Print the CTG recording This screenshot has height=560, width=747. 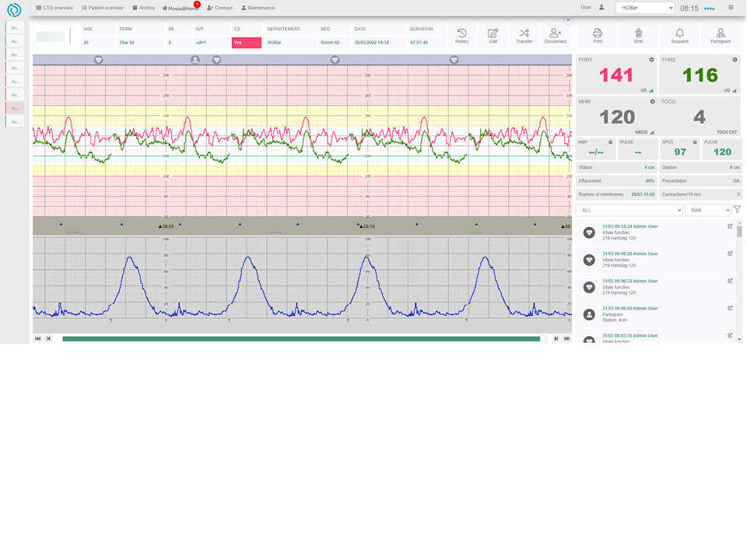click(598, 36)
